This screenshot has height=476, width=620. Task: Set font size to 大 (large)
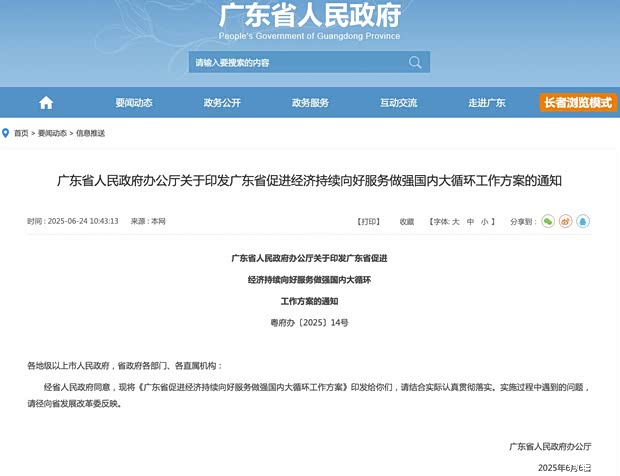(x=455, y=221)
